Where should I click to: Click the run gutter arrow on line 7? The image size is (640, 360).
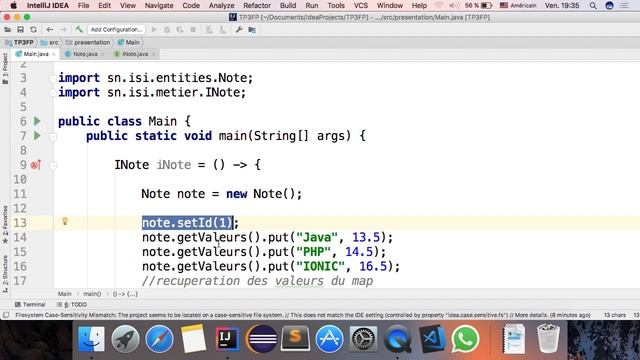click(x=37, y=136)
